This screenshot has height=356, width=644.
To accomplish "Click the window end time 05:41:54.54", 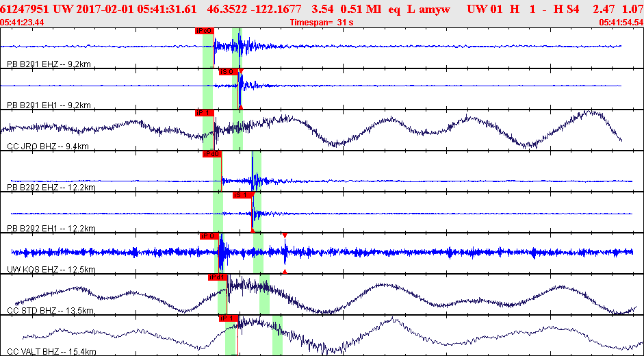I will point(621,22).
